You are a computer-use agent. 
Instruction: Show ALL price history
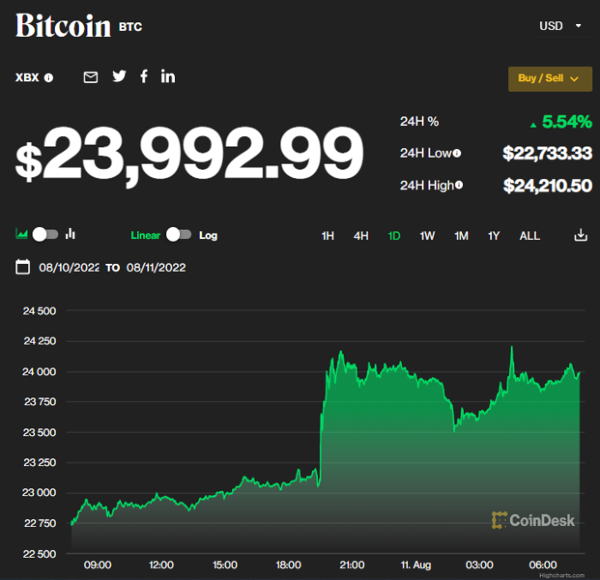pos(529,236)
